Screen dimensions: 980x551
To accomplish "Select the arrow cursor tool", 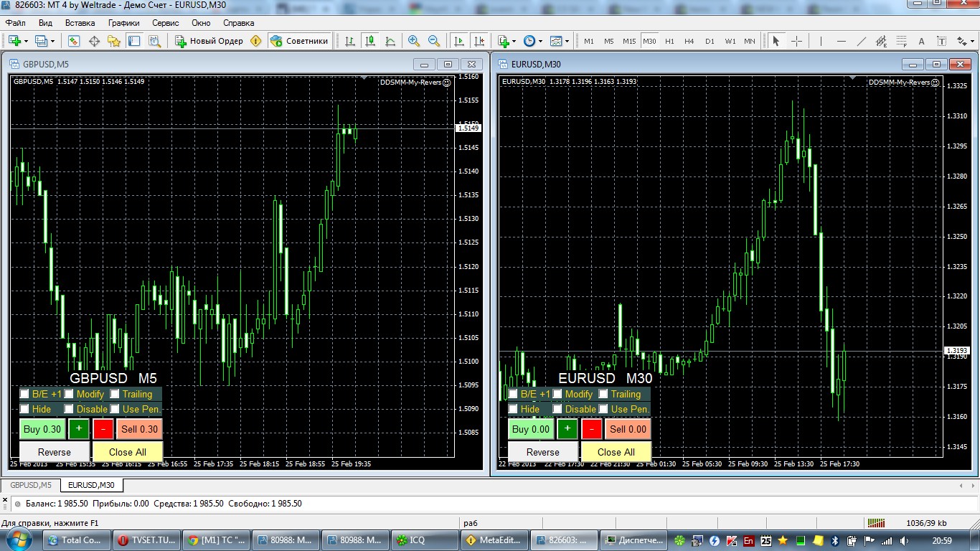I will tap(776, 41).
